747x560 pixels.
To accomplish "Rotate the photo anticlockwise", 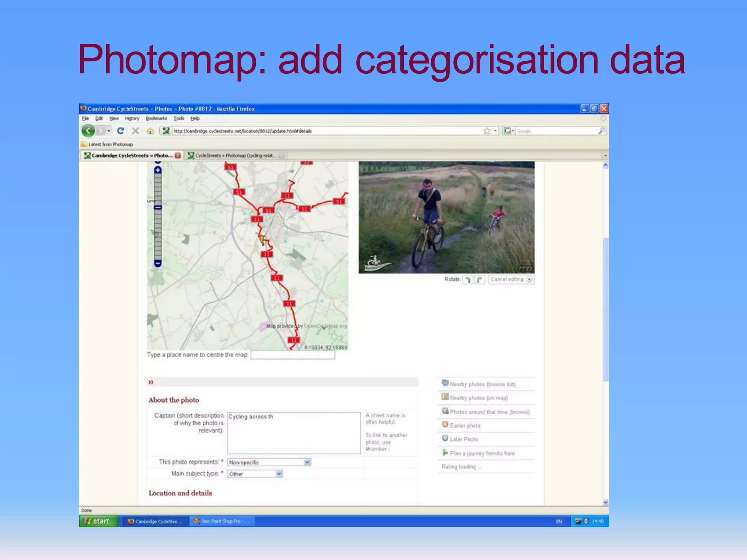I will [468, 280].
